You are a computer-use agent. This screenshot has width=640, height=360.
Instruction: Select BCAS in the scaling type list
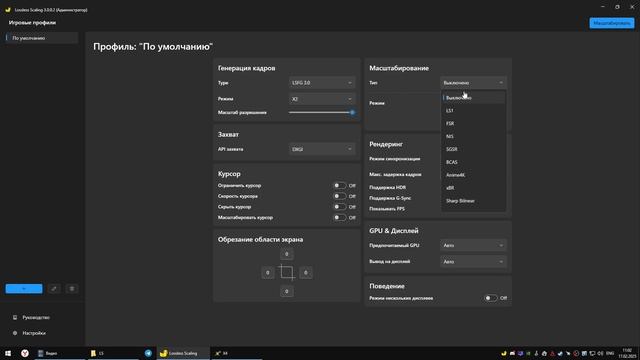pos(473,162)
